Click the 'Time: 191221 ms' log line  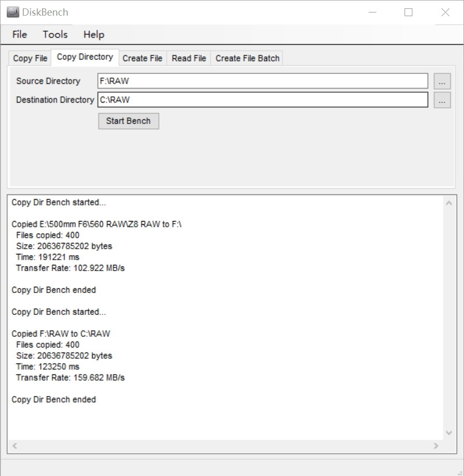[47, 257]
